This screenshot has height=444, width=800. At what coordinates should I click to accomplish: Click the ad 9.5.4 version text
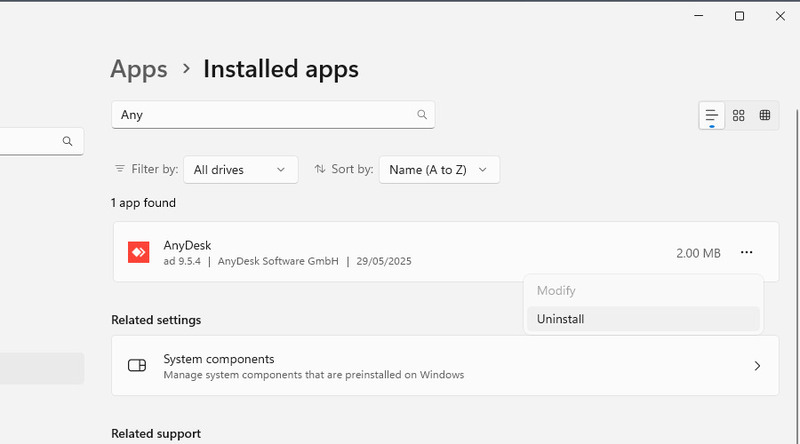[182, 261]
